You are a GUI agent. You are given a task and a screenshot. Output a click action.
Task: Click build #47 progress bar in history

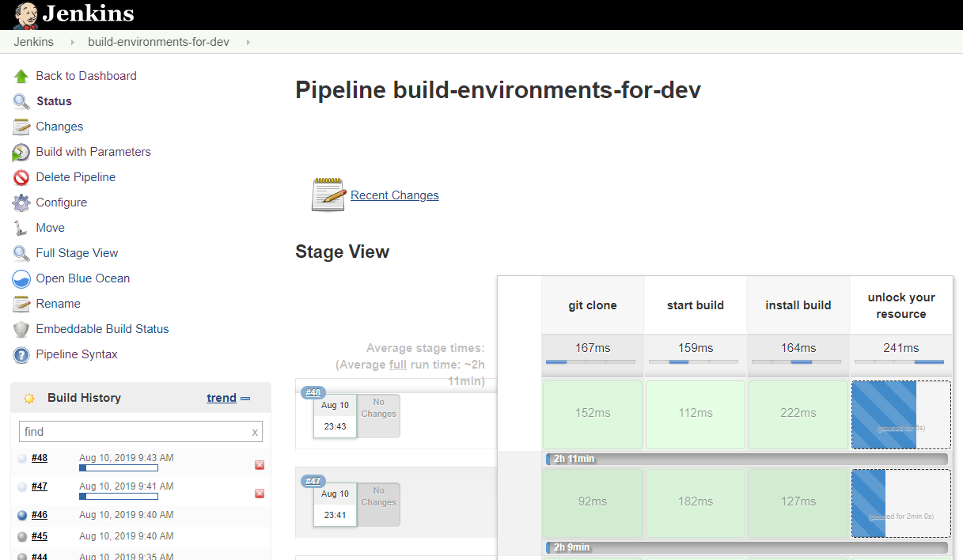[119, 497]
